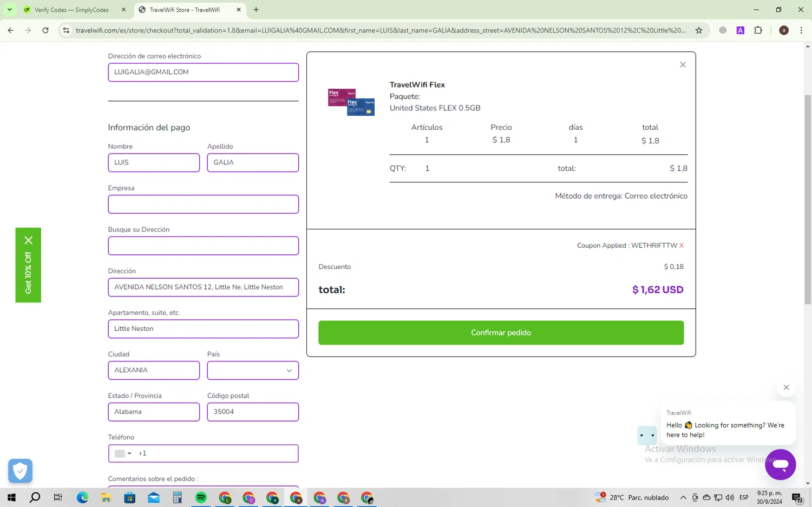This screenshot has width=812, height=507.
Task: Click the OneDrive cloud tray icon
Action: (706, 498)
